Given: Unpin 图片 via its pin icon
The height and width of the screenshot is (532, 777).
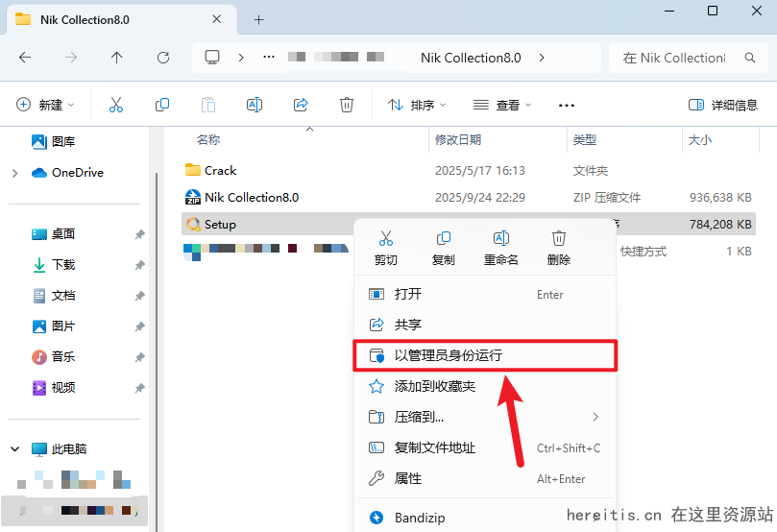Looking at the screenshot, I should click(139, 326).
